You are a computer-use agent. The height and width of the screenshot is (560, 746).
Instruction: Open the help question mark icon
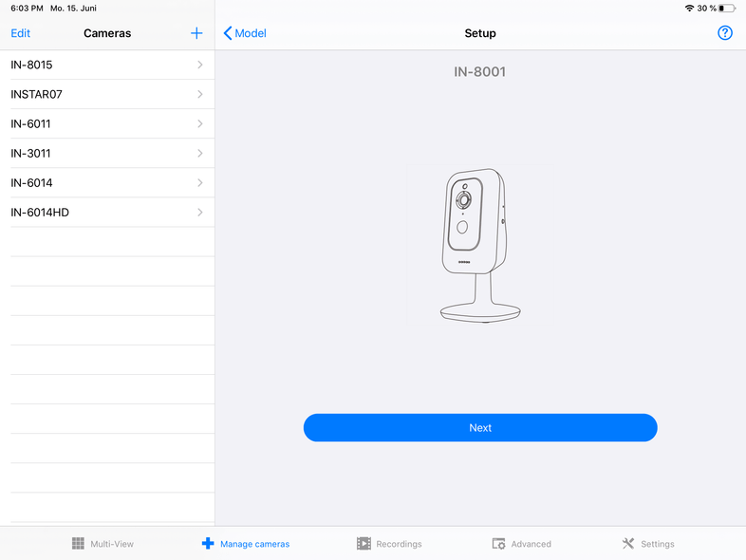725,33
